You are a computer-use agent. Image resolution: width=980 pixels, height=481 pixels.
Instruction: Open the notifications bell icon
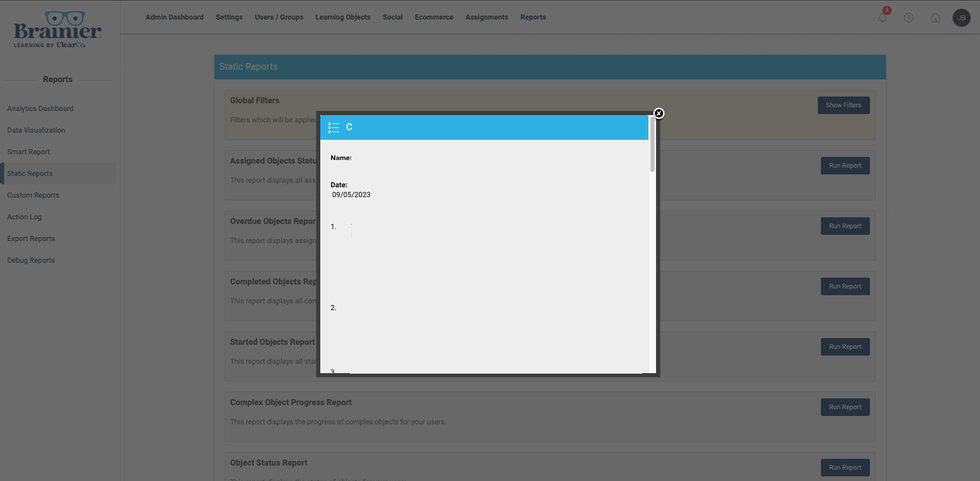[882, 18]
